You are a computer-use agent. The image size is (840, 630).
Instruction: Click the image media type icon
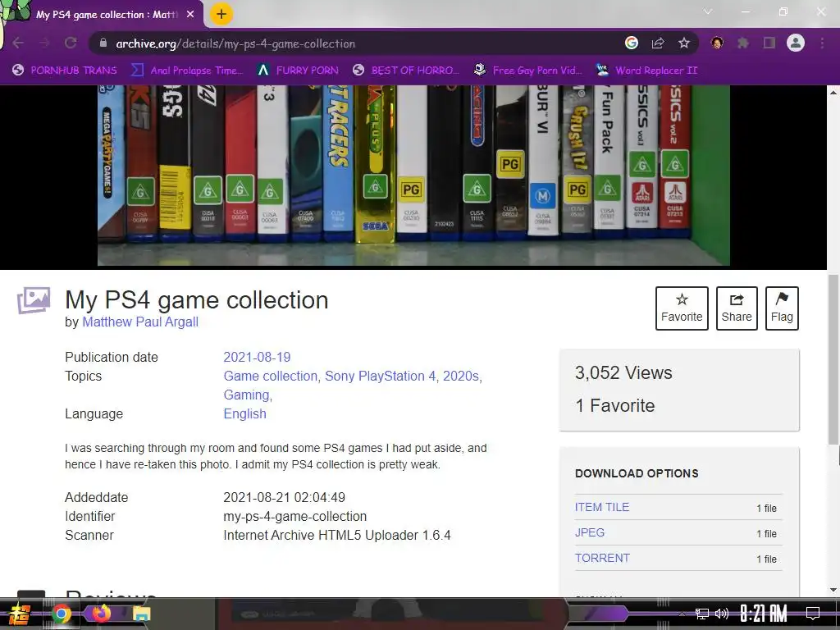[34, 300]
